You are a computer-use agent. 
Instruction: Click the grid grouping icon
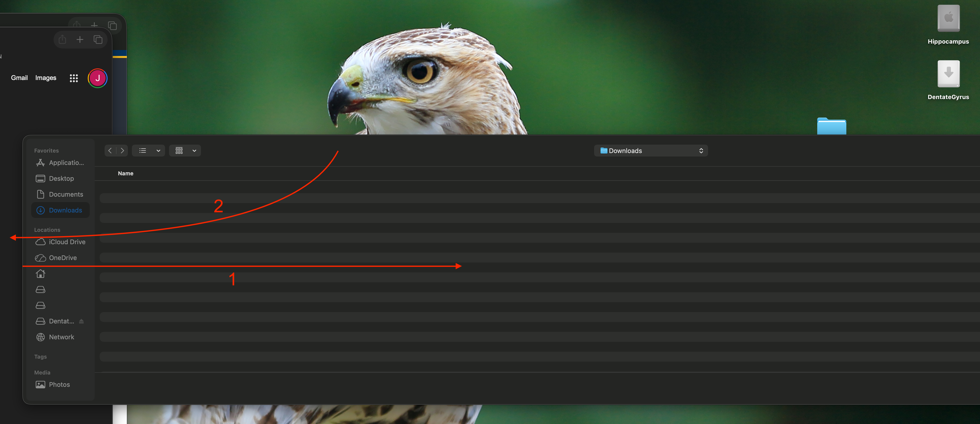(179, 151)
